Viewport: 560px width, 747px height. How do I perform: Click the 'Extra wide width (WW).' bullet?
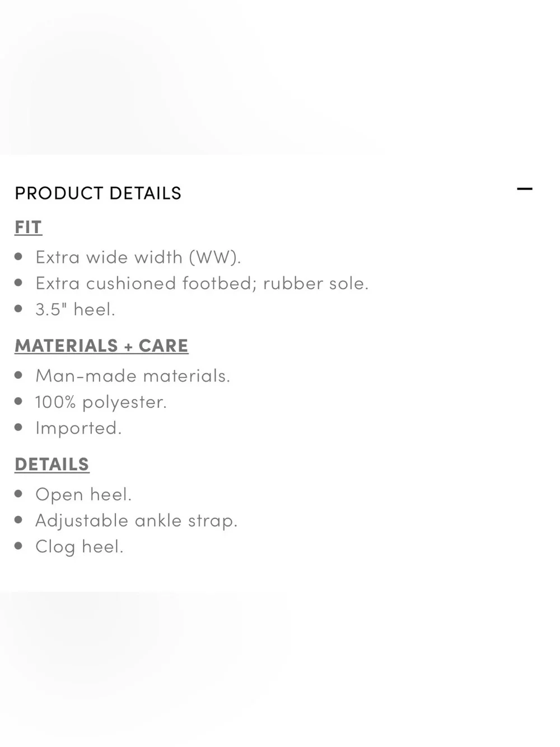[x=138, y=257]
